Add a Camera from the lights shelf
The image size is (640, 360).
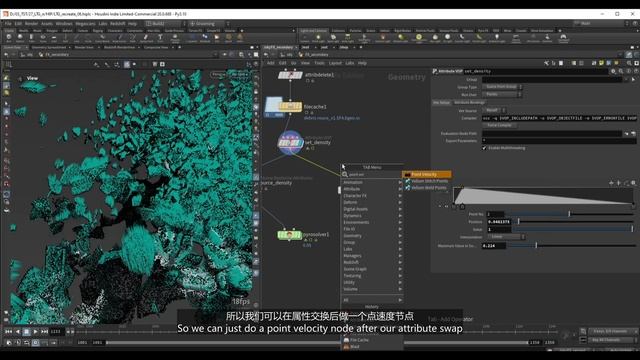point(305,38)
